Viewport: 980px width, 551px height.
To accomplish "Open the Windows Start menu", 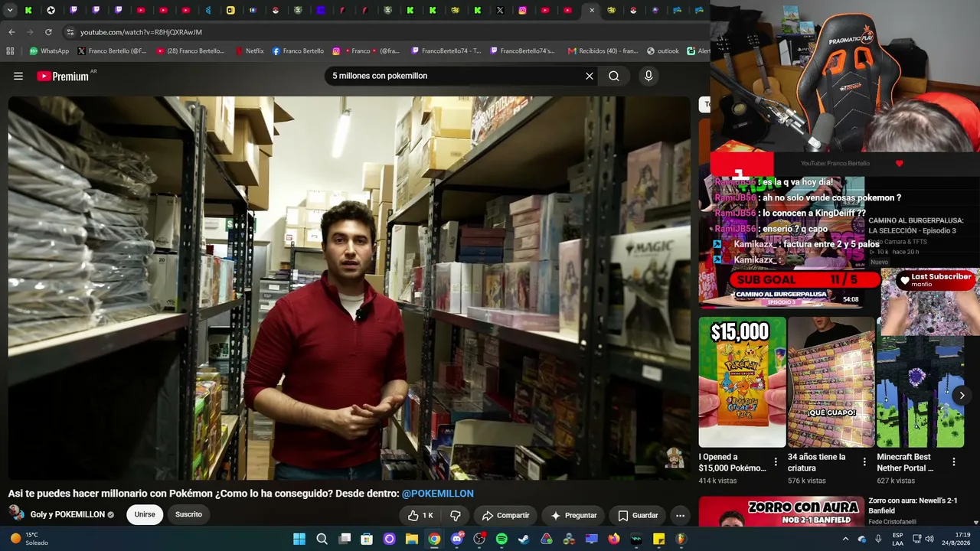I will [x=299, y=539].
